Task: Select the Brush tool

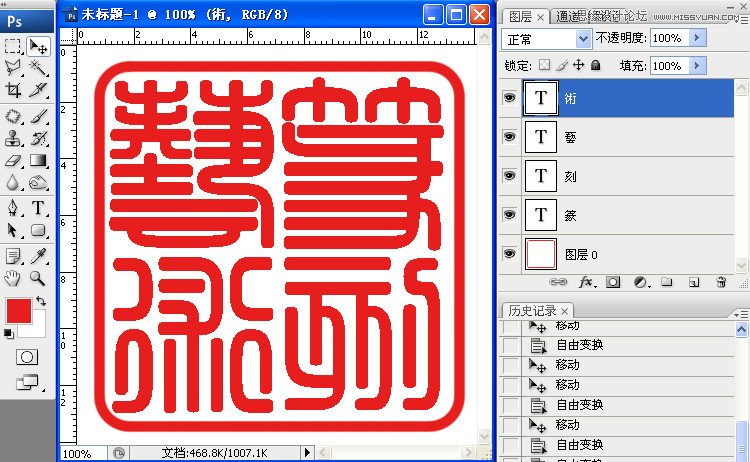Action: click(x=38, y=116)
